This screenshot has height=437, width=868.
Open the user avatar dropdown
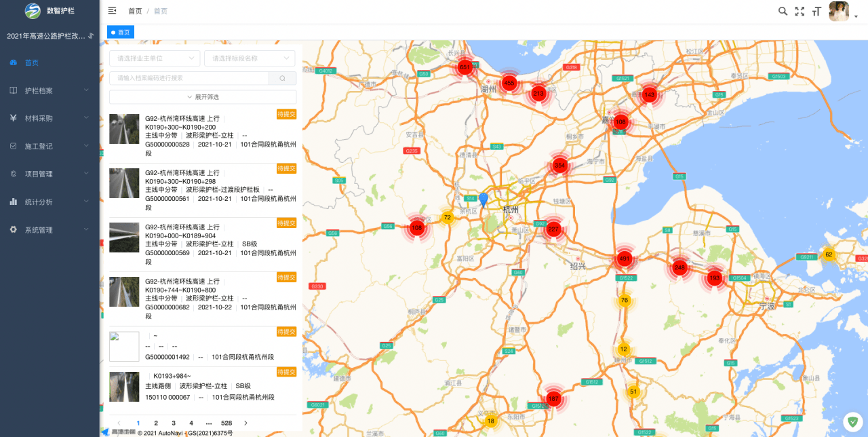click(840, 12)
